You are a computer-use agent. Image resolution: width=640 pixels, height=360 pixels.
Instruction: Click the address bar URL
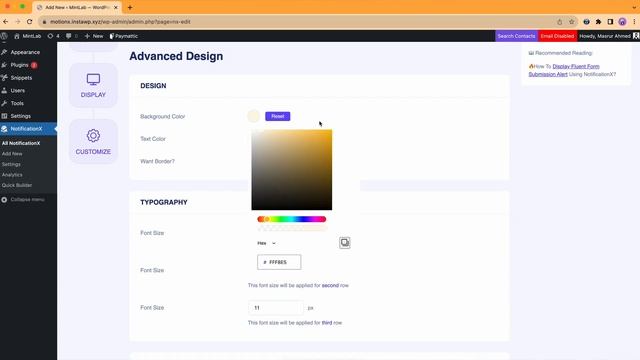[x=120, y=22]
